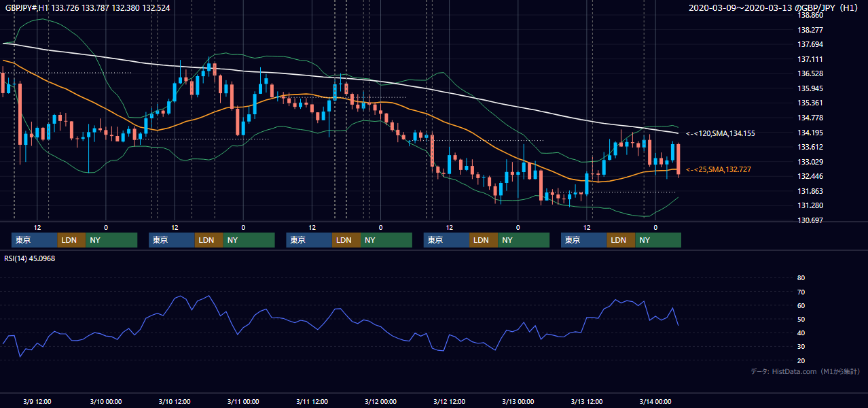Click the orange 25 SMA label reading 132.727
This screenshot has height=408, width=868.
(x=719, y=169)
